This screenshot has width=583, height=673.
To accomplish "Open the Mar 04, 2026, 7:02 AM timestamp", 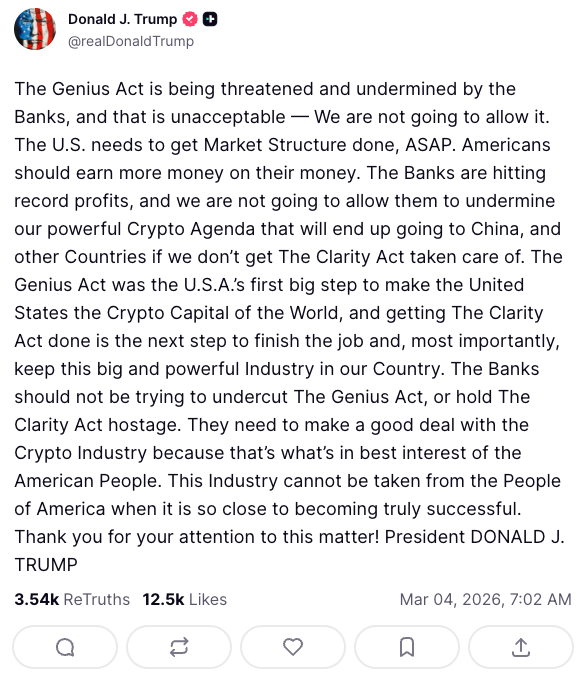I will (x=486, y=599).
